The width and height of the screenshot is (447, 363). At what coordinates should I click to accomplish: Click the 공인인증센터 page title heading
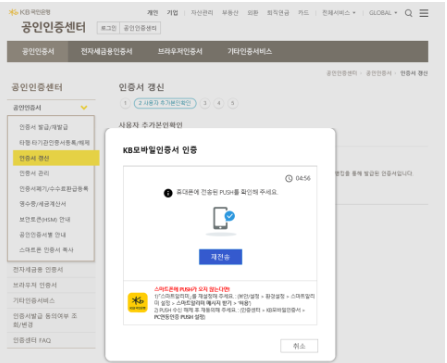click(53, 27)
